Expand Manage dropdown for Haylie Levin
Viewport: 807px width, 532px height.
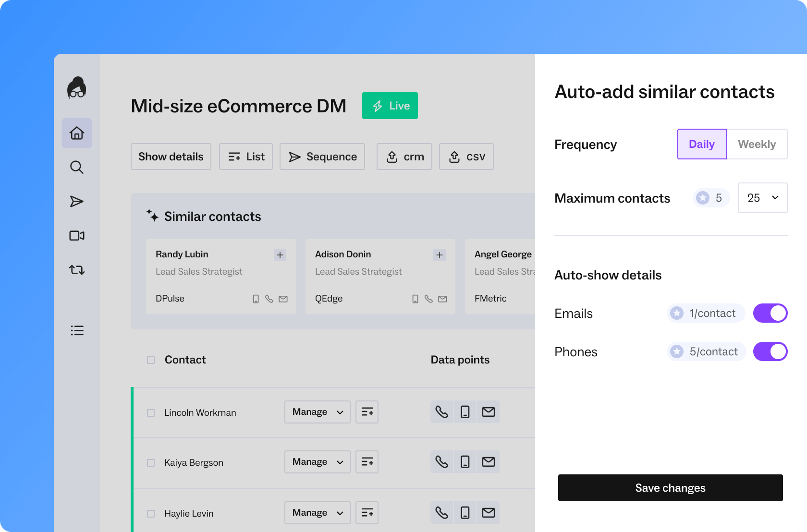pyautogui.click(x=317, y=513)
